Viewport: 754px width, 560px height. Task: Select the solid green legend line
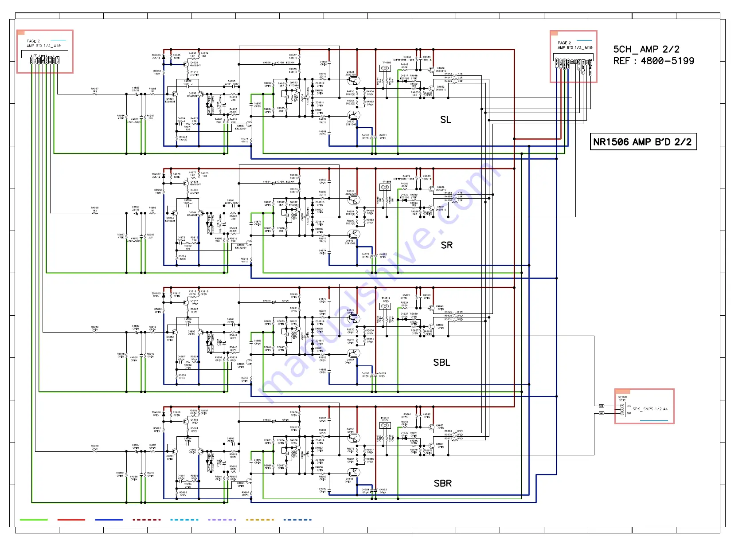tap(34, 520)
